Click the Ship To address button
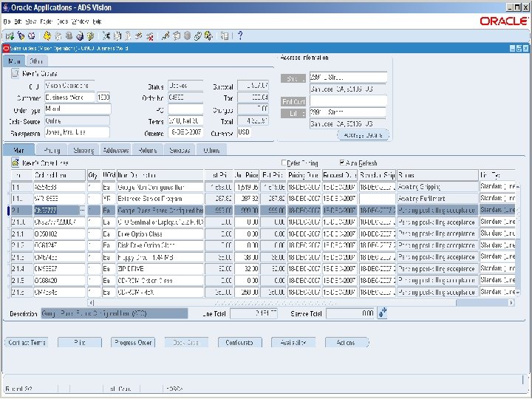Screen dimensions: 532x399 pyautogui.click(x=293, y=79)
